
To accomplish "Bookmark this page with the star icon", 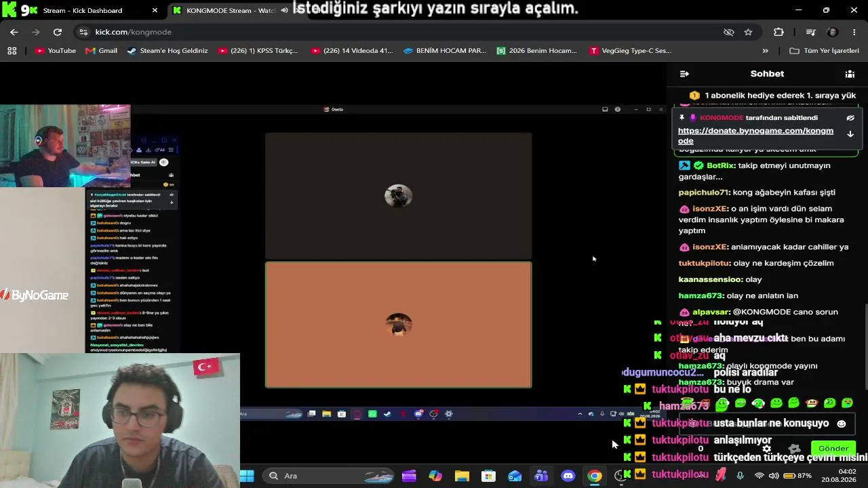I will pyautogui.click(x=748, y=32).
